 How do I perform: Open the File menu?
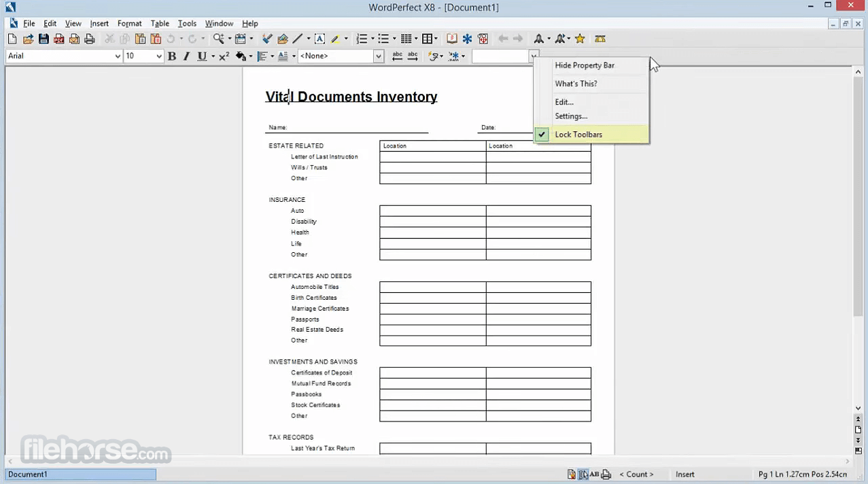[x=29, y=23]
